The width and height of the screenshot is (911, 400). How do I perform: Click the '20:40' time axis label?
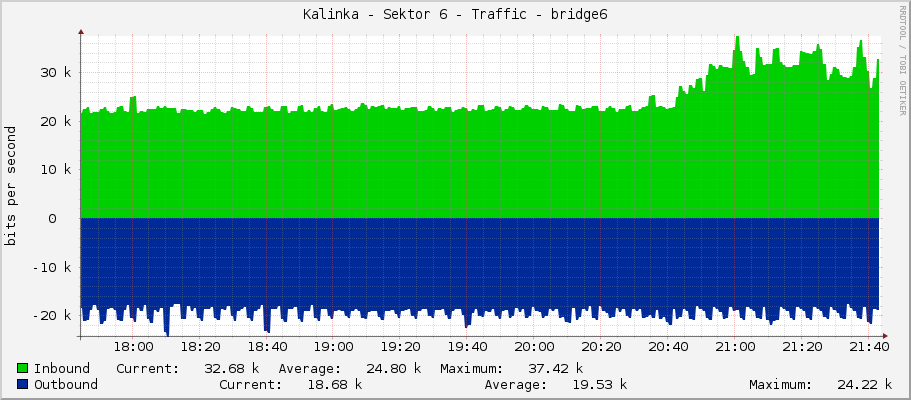[x=669, y=347]
